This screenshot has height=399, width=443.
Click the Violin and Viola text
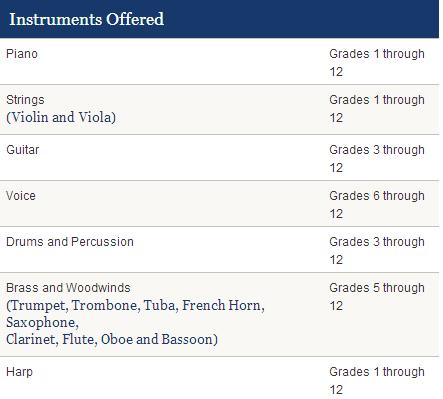pyautogui.click(x=61, y=117)
